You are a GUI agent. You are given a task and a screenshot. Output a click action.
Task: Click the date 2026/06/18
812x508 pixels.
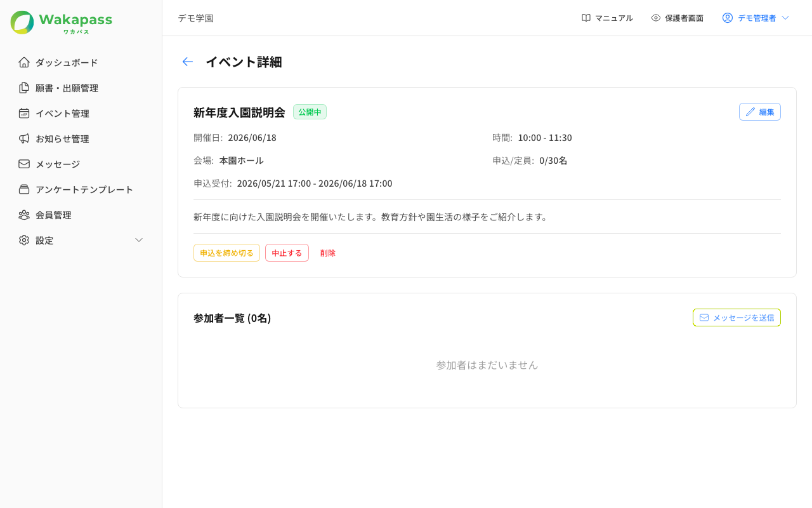[252, 138]
